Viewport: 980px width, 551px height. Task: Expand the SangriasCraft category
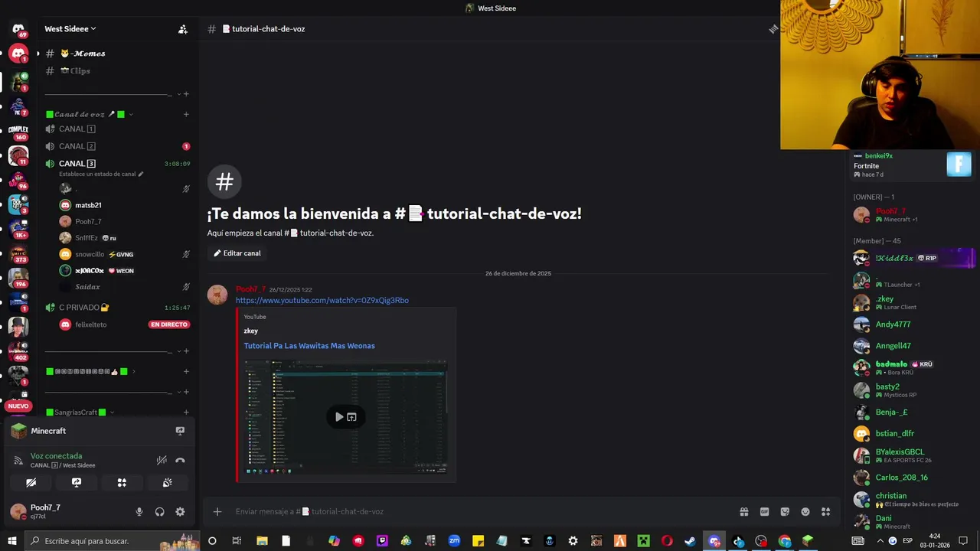point(79,412)
